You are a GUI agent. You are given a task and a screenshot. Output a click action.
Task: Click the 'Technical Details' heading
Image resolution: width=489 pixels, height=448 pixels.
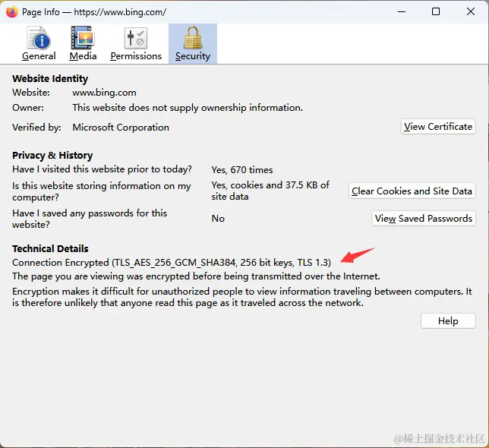coord(50,249)
